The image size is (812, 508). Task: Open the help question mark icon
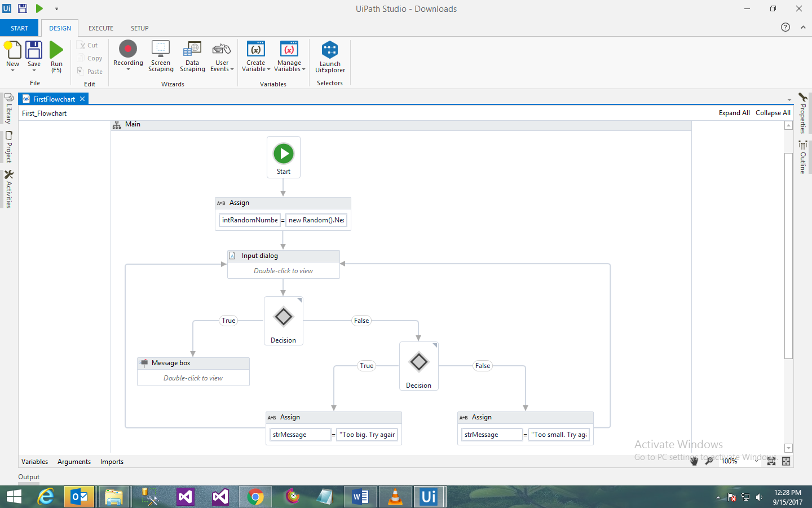785,27
